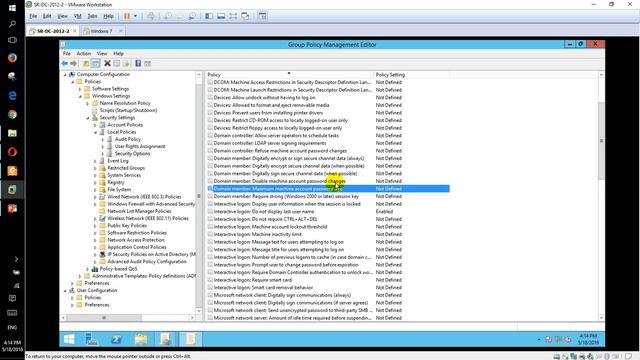Select Interactive logon: Do not display last user name
This screenshot has width=640, height=360.
click(x=264, y=211)
